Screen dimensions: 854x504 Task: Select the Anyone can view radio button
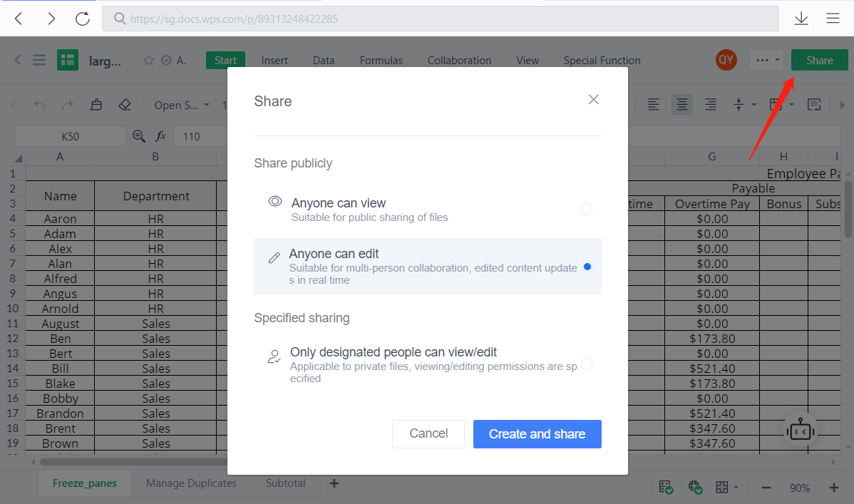pos(586,209)
